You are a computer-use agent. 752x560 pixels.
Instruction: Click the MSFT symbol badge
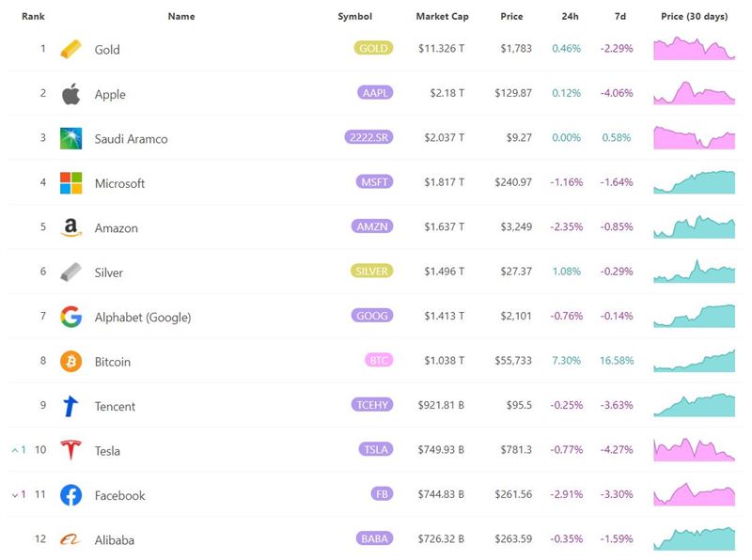374,181
